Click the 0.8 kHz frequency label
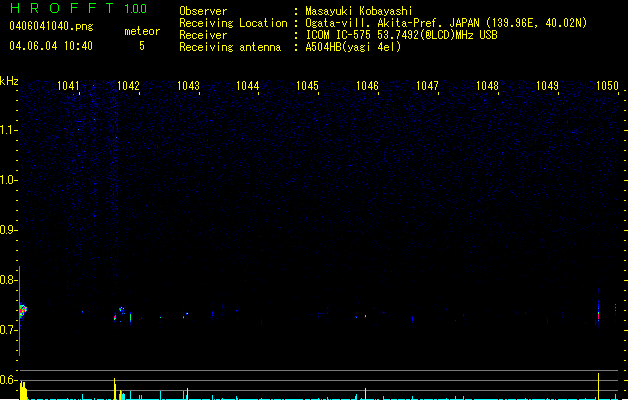The height and width of the screenshot is (400, 629). (8, 280)
